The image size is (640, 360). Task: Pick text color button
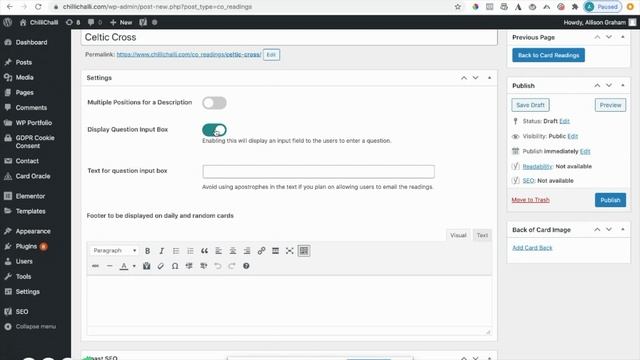tap(124, 266)
